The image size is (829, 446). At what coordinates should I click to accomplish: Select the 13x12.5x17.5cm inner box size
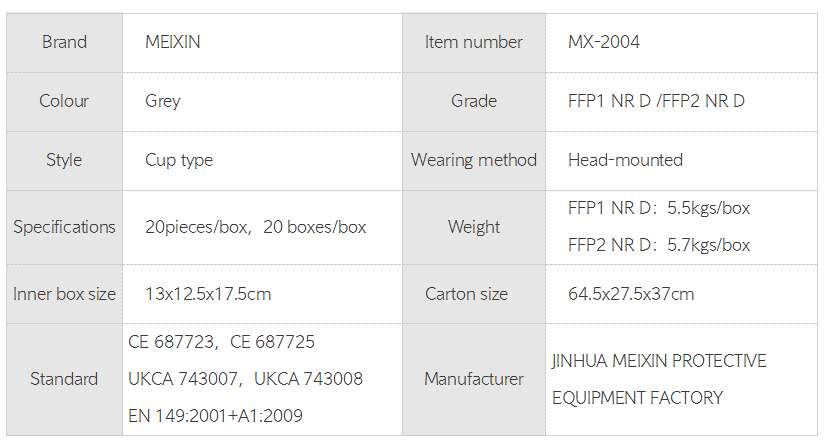tap(208, 294)
